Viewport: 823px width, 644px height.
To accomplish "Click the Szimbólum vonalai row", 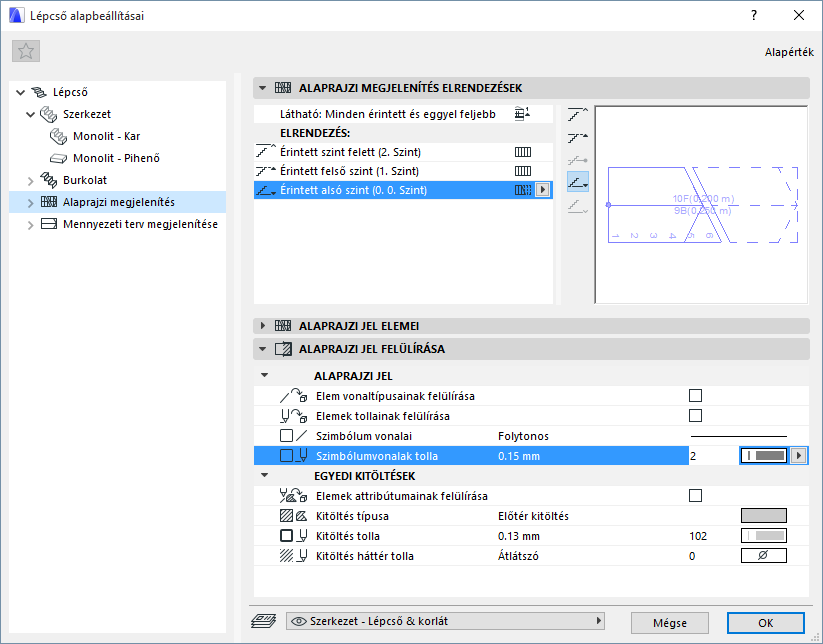I will [531, 436].
